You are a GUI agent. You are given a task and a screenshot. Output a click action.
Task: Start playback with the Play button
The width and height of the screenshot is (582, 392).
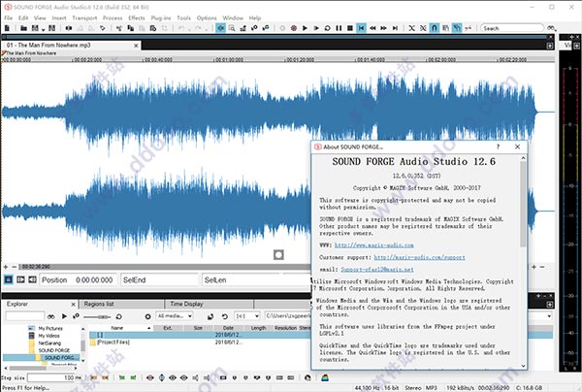click(305, 28)
